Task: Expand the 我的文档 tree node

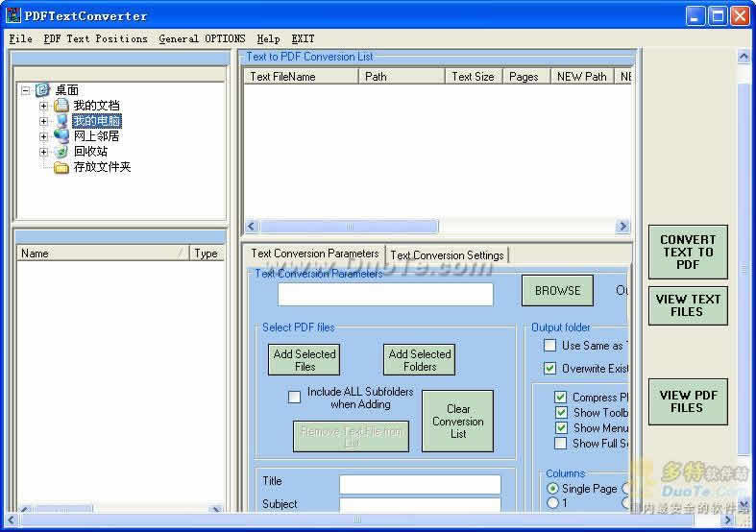Action: tap(43, 106)
